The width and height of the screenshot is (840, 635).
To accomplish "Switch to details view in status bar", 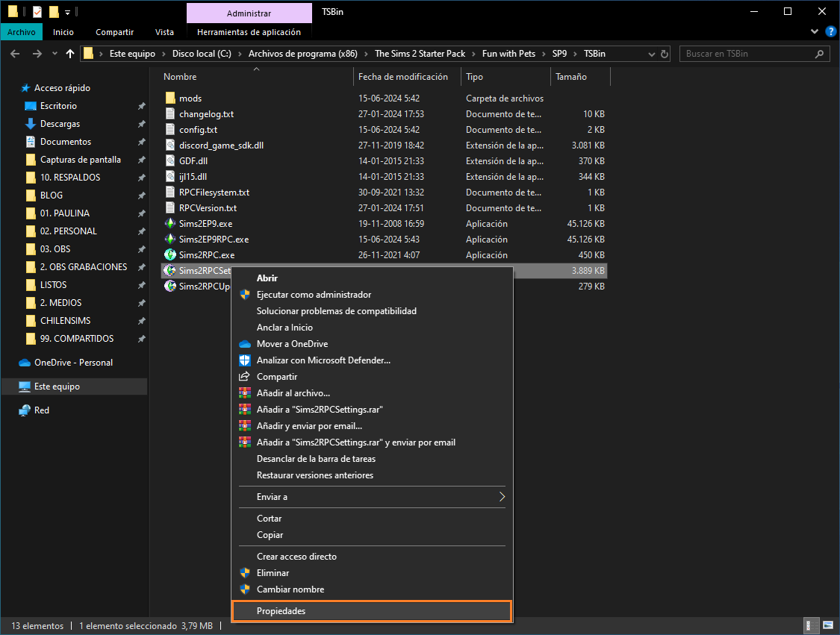I will pos(812,625).
